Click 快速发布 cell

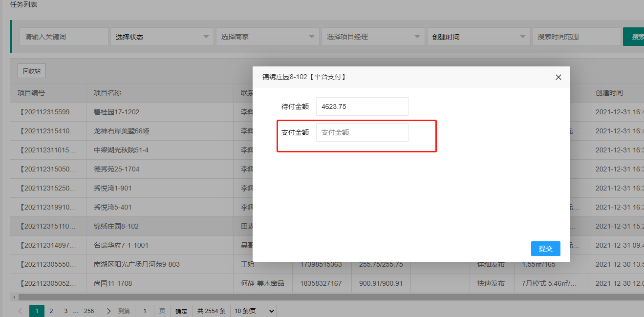[x=491, y=283]
